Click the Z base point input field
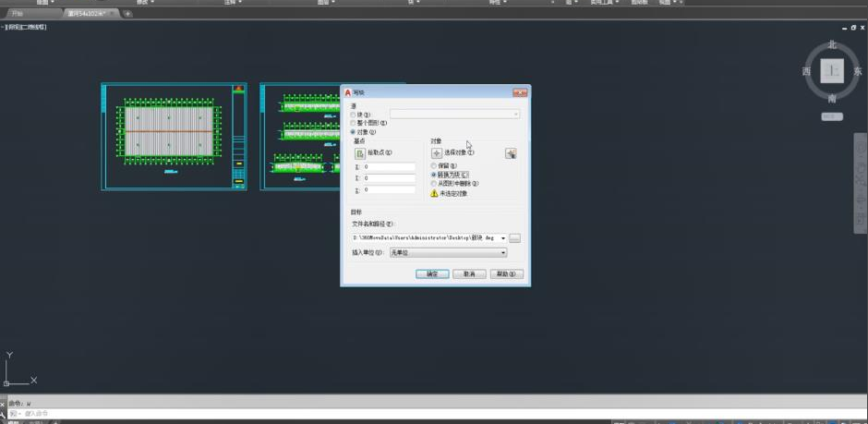868x424 pixels. tap(389, 190)
